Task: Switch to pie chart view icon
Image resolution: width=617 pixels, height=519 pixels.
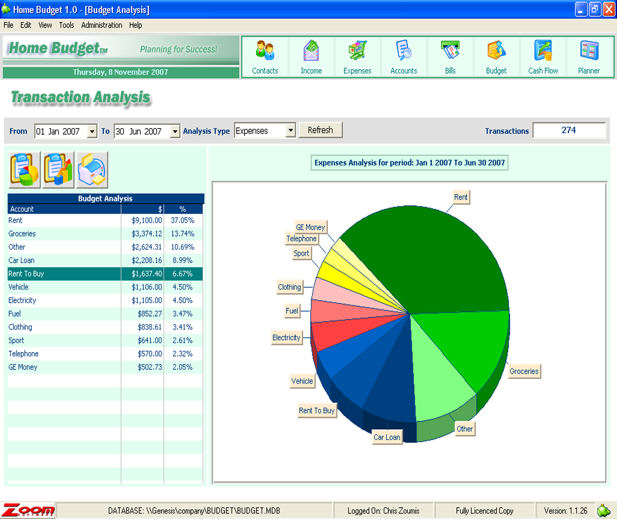Action: pyautogui.click(x=24, y=170)
